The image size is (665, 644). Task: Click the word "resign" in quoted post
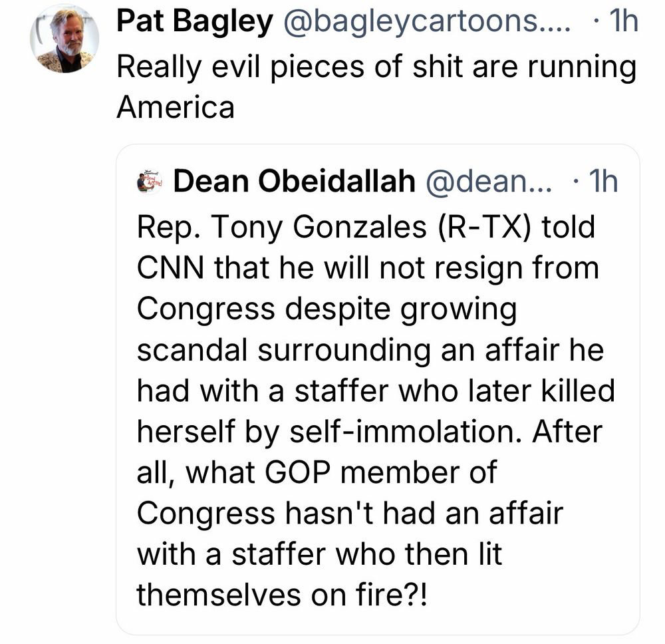[491, 268]
